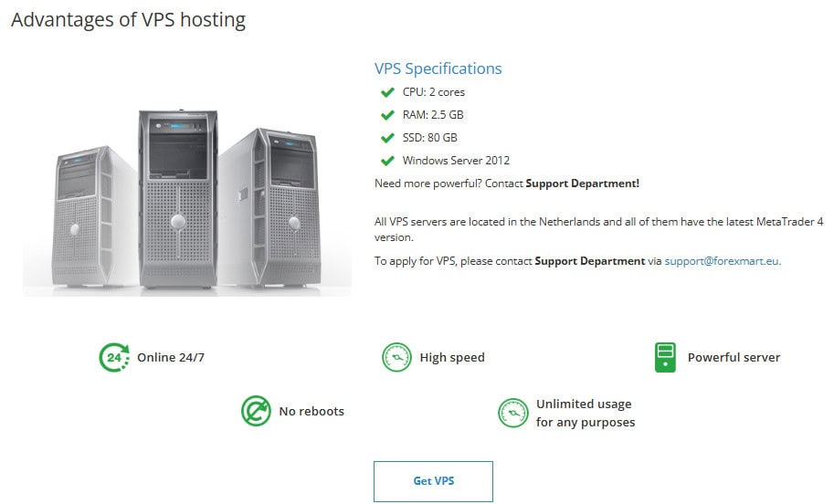Click the server towers image
The width and height of the screenshot is (834, 504).
pyautogui.click(x=187, y=201)
